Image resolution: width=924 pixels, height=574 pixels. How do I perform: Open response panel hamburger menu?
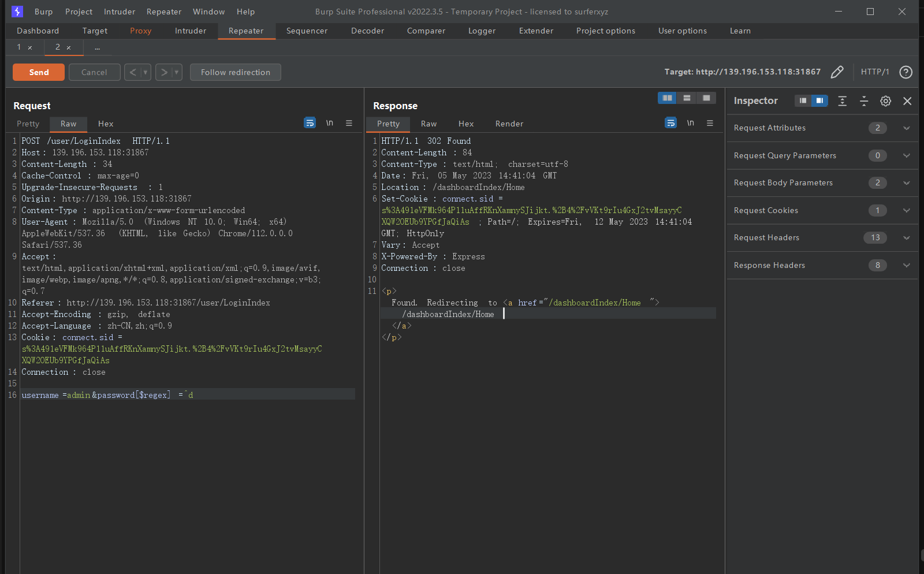[x=710, y=123]
